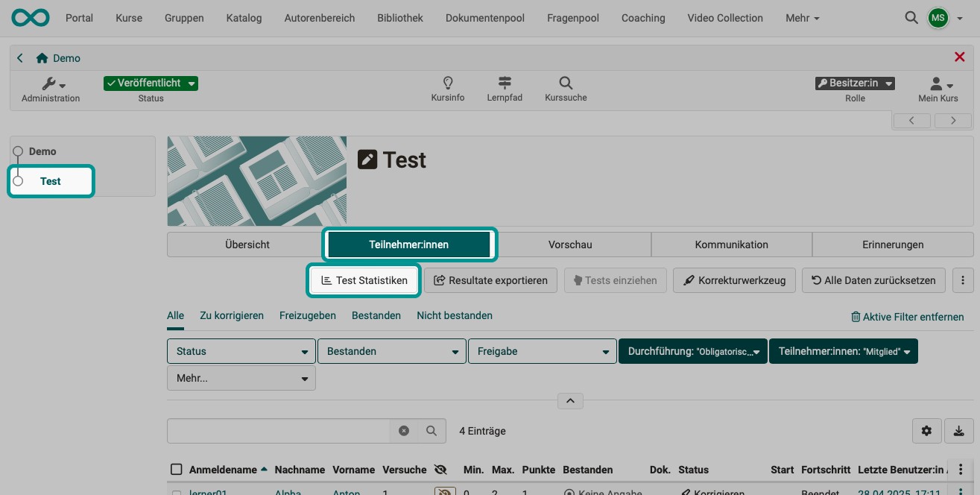Open Fragenpool from the top menu

point(572,17)
